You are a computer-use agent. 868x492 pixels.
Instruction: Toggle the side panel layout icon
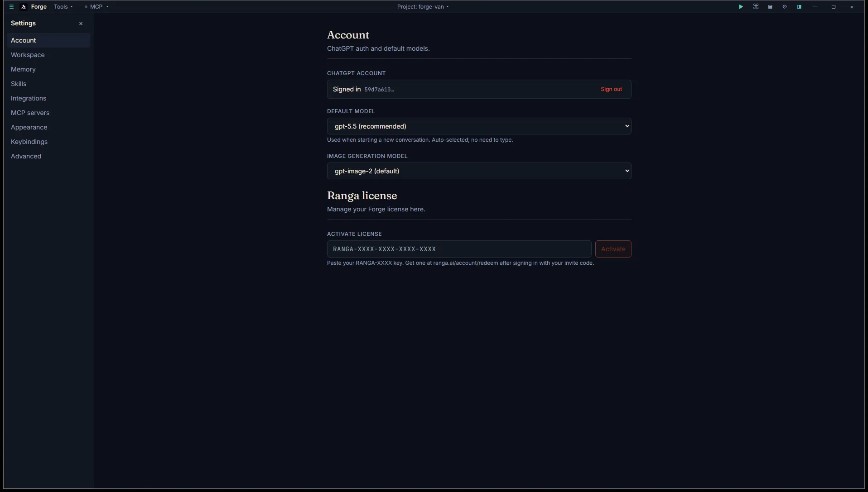click(799, 7)
